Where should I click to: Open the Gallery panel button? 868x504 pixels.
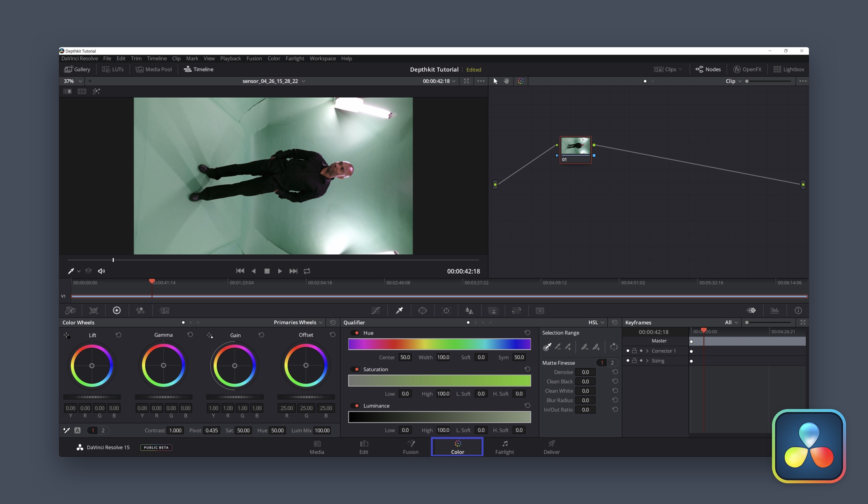coord(77,69)
